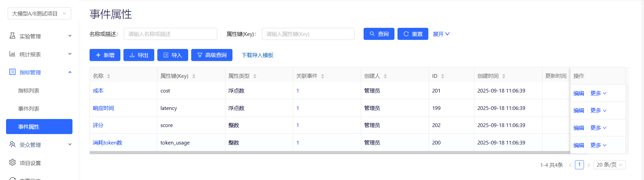
Task: Click the horizontal scrollbar under the table
Action: coord(329,153)
